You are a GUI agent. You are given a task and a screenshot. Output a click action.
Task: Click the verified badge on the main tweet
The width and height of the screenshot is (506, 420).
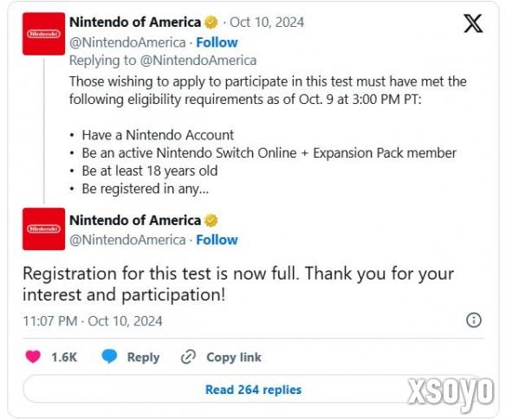(211, 220)
